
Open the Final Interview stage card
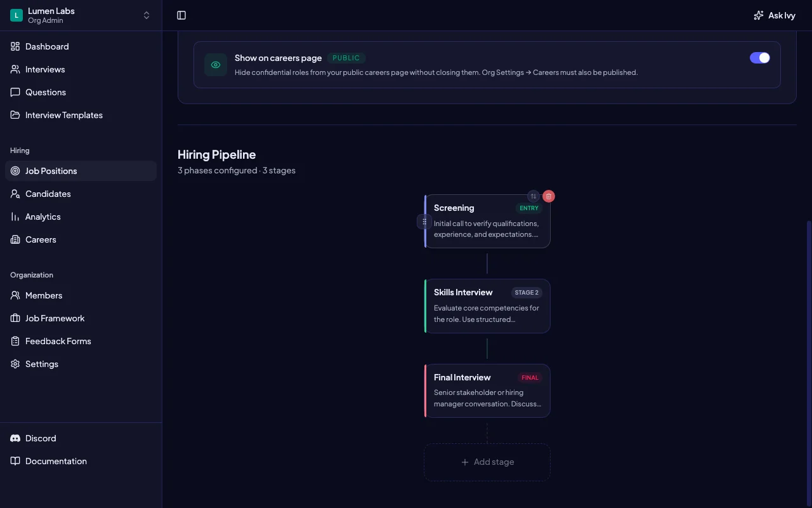point(487,391)
